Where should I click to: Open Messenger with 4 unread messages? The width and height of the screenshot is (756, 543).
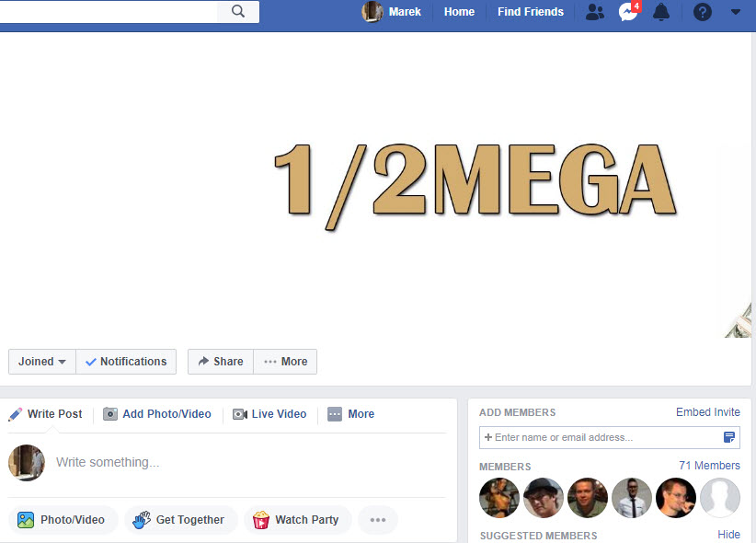[629, 12]
